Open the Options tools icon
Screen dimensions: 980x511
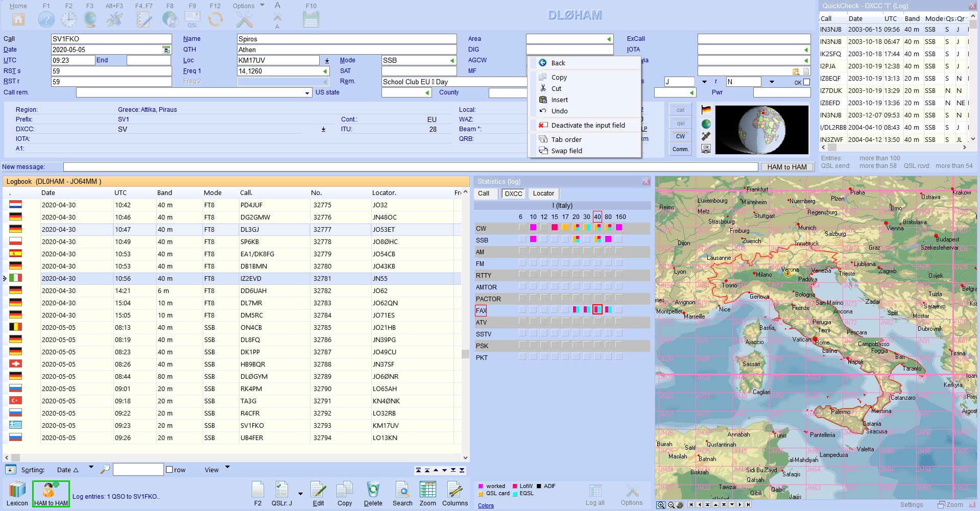click(x=244, y=19)
